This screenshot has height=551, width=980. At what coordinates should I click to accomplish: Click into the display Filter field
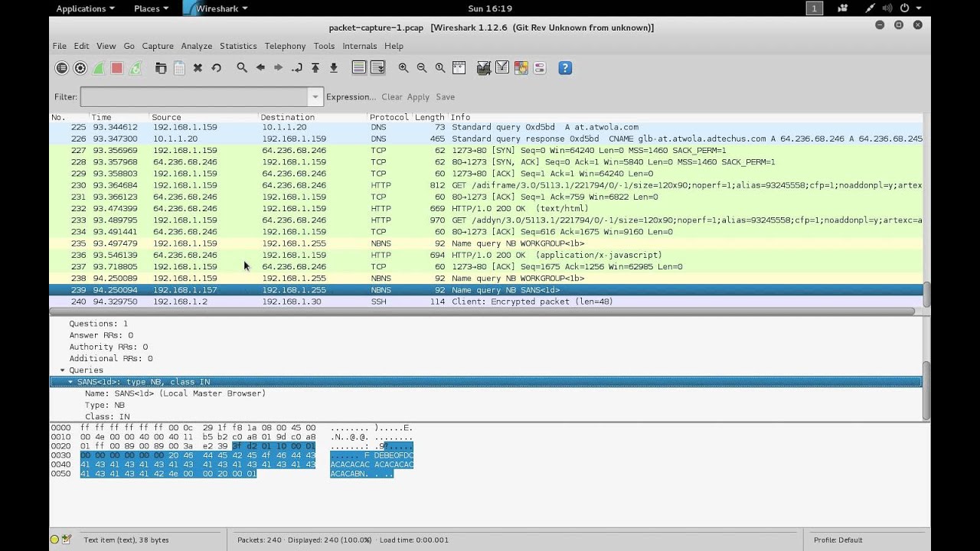[x=194, y=97]
